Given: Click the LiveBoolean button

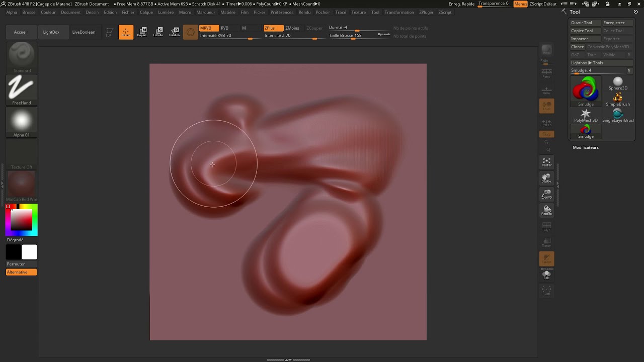Looking at the screenshot, I should tap(84, 32).
